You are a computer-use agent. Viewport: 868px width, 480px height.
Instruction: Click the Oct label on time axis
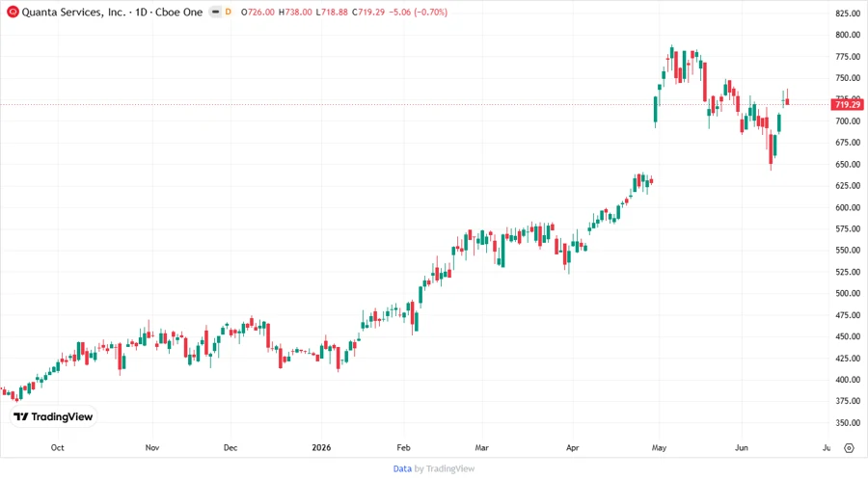pos(58,448)
